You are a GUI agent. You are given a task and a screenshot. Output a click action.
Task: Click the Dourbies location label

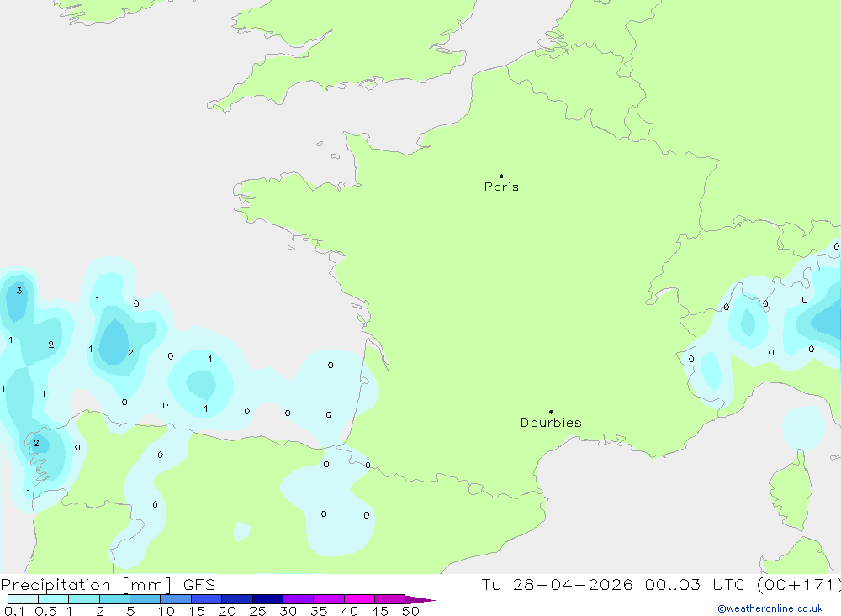coord(551,423)
